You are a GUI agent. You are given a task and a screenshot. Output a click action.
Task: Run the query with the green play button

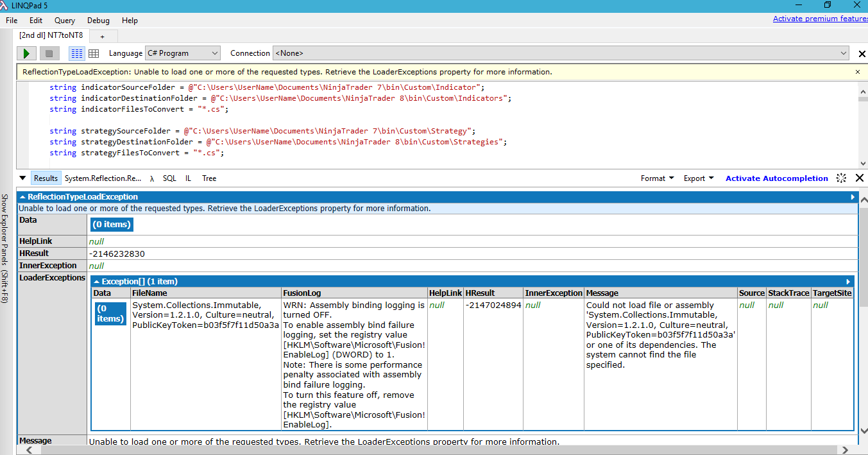pos(26,53)
